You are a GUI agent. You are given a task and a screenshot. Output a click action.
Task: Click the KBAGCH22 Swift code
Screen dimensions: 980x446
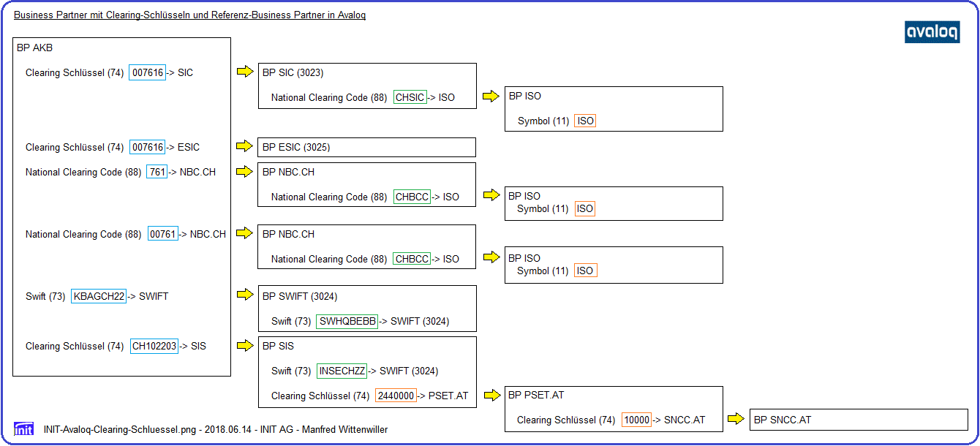99,296
